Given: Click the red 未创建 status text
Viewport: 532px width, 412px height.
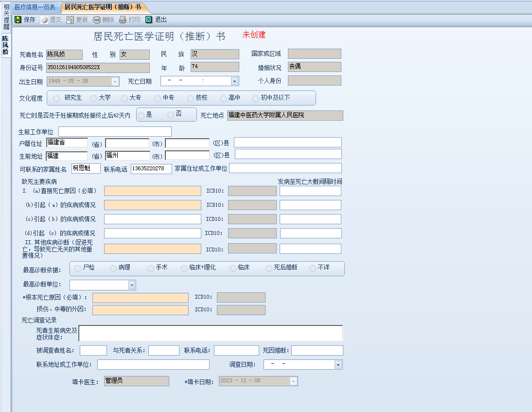Looking at the screenshot, I should [x=254, y=35].
